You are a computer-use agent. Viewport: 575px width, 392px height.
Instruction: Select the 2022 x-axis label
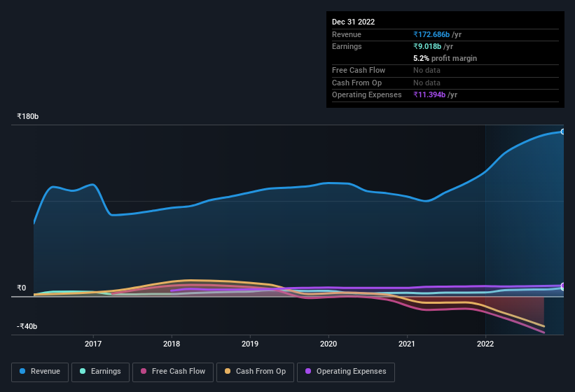coord(485,344)
